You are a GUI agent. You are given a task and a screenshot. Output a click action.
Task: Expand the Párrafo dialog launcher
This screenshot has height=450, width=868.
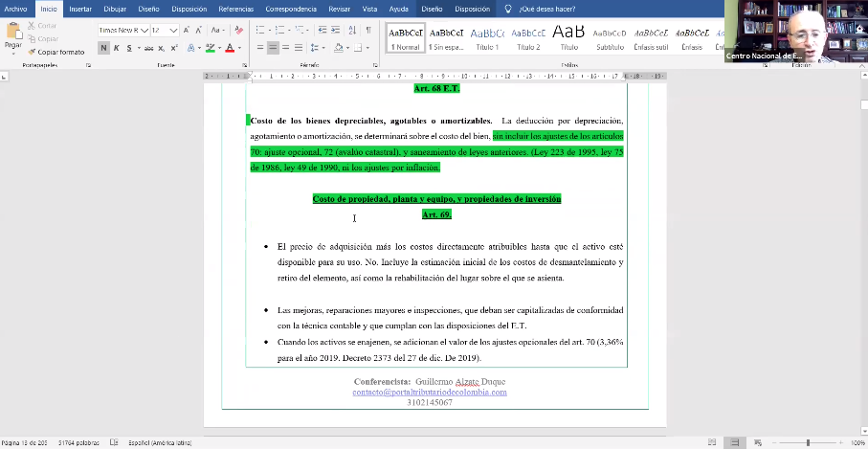[375, 65]
